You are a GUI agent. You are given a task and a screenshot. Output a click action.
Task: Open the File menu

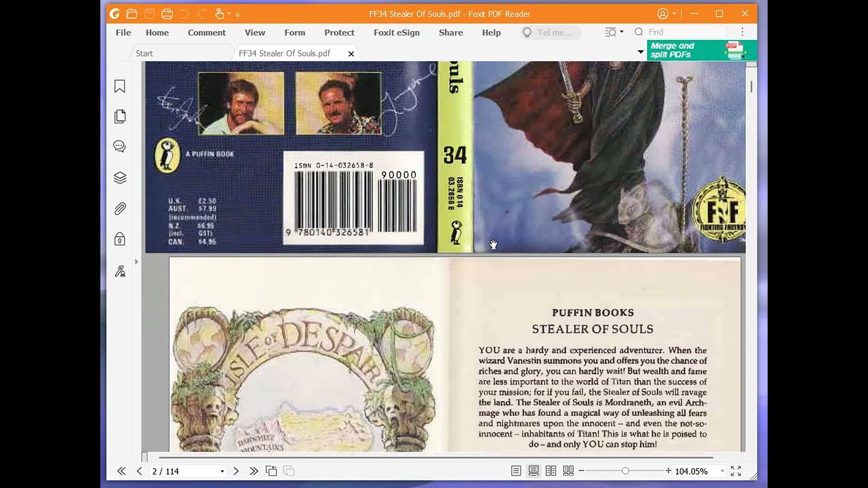pos(123,33)
